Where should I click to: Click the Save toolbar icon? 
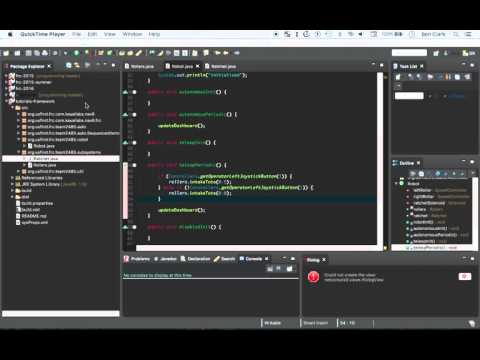pos(29,53)
